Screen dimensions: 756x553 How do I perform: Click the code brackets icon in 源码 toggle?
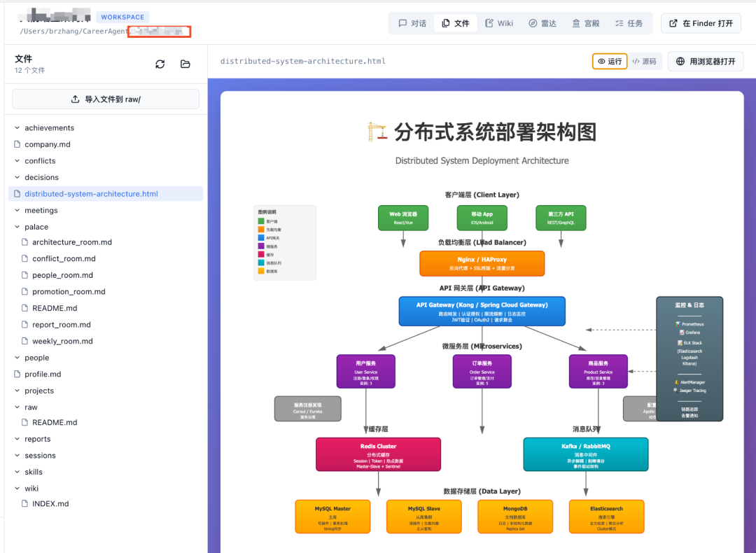pos(636,61)
